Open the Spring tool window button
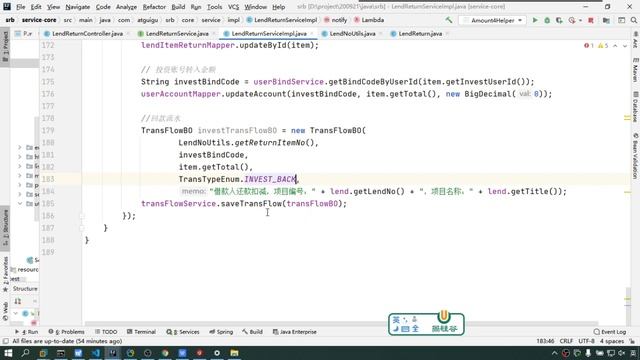640x360 pixels. (221, 332)
